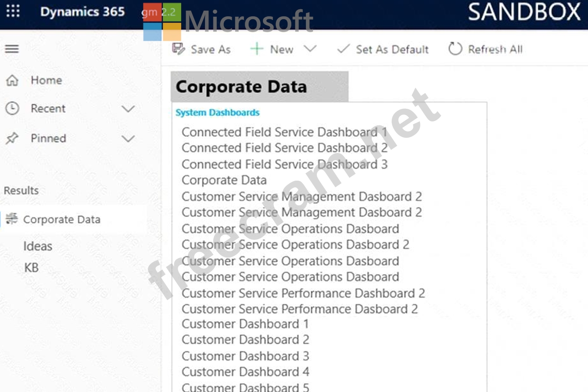Expand the Recent section chevron

pyautogui.click(x=128, y=108)
